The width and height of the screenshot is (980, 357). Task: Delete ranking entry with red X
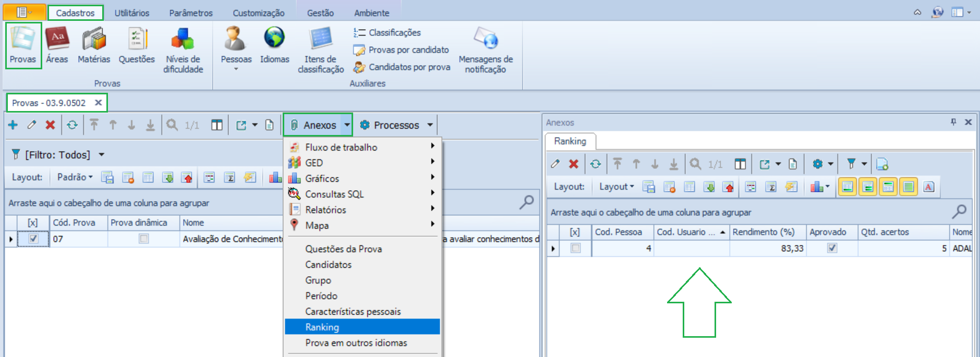tap(574, 164)
